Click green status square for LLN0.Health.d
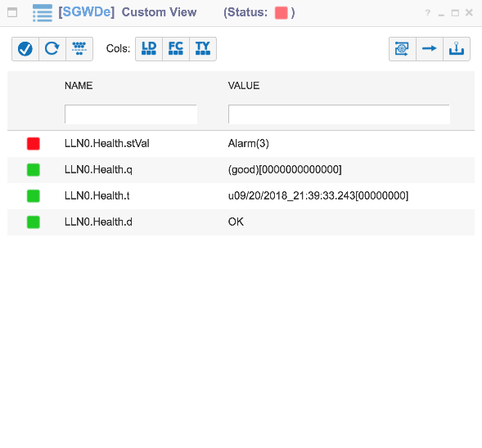The height and width of the screenshot is (448, 482). 34,222
